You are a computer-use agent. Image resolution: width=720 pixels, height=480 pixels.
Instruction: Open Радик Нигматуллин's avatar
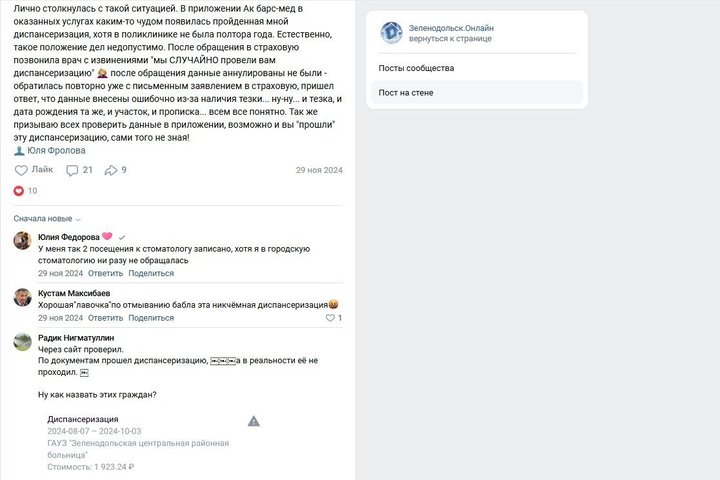coord(22,341)
